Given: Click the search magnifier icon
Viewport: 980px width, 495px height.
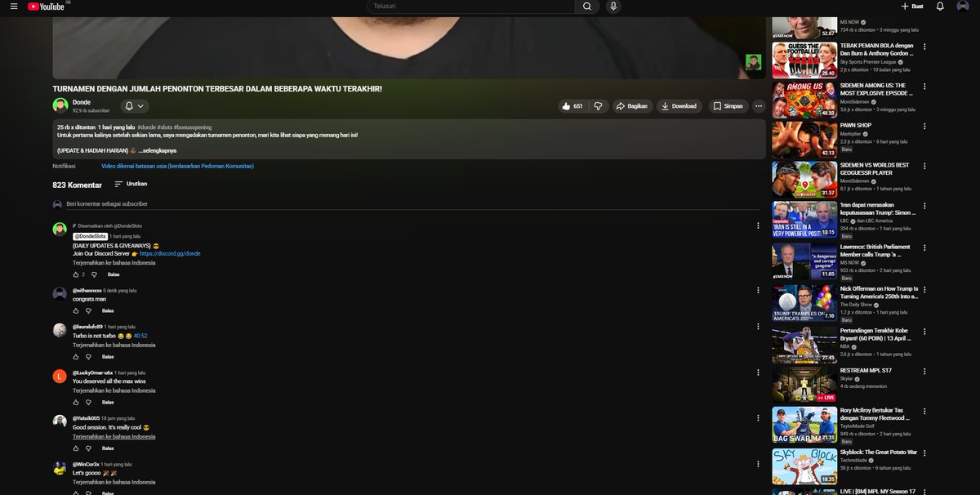Looking at the screenshot, I should [586, 6].
